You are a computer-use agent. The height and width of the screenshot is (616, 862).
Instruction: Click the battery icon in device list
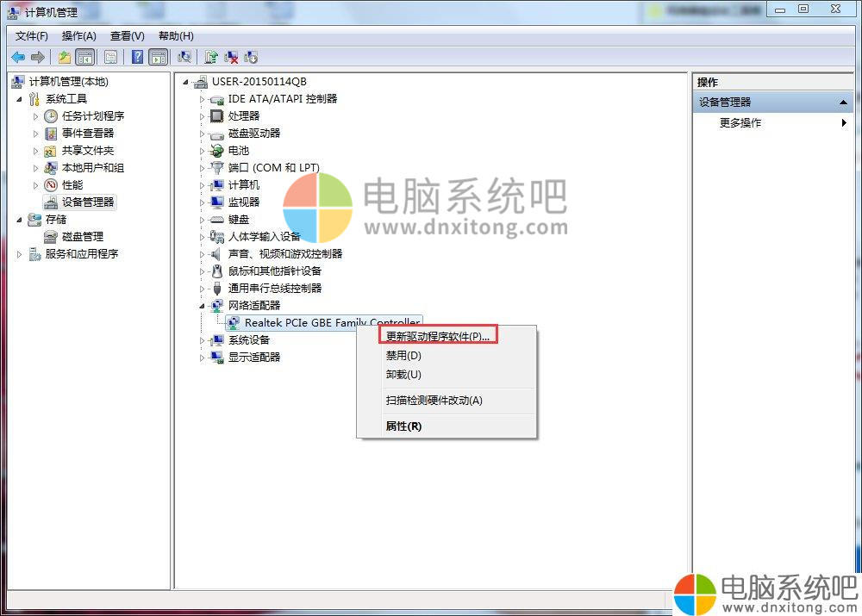pos(217,151)
